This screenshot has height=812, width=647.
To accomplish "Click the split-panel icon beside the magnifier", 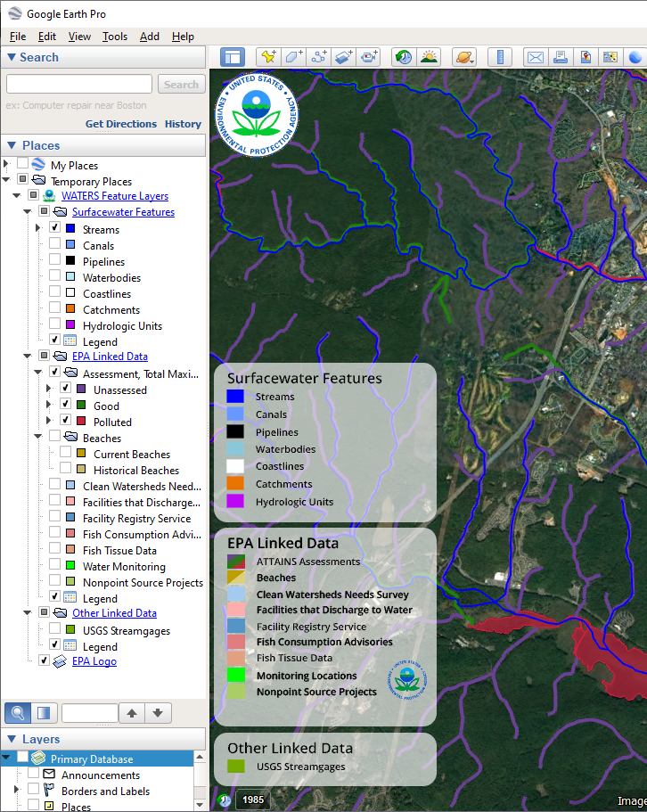I will click(44, 713).
